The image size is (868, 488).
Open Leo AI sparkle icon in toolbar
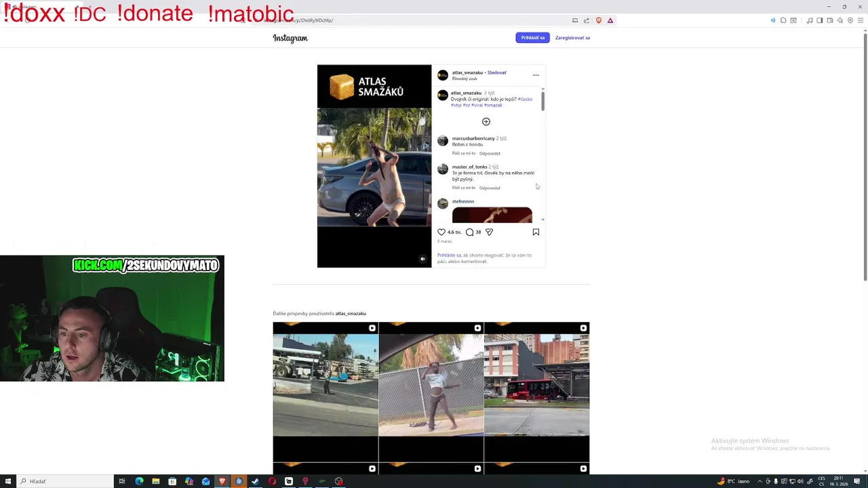click(840, 20)
